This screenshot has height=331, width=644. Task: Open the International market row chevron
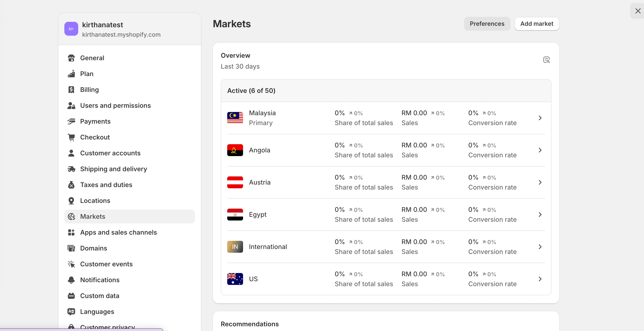coord(540,247)
